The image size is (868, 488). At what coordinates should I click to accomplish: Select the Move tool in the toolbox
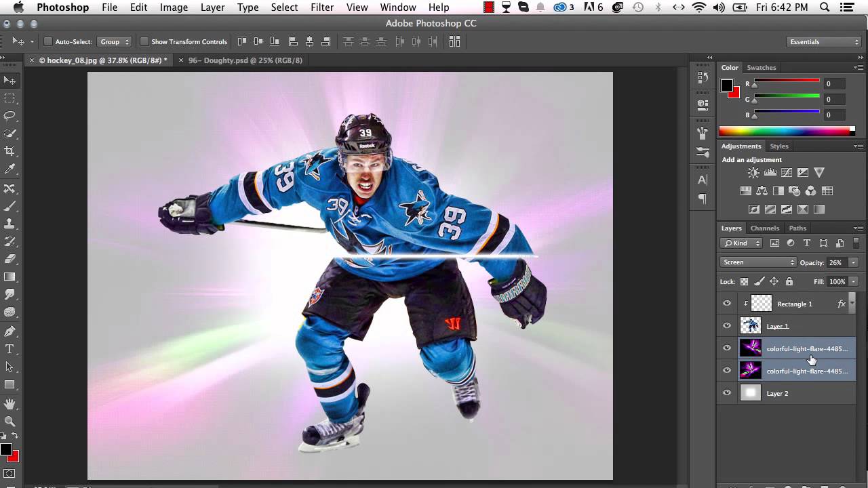click(9, 80)
